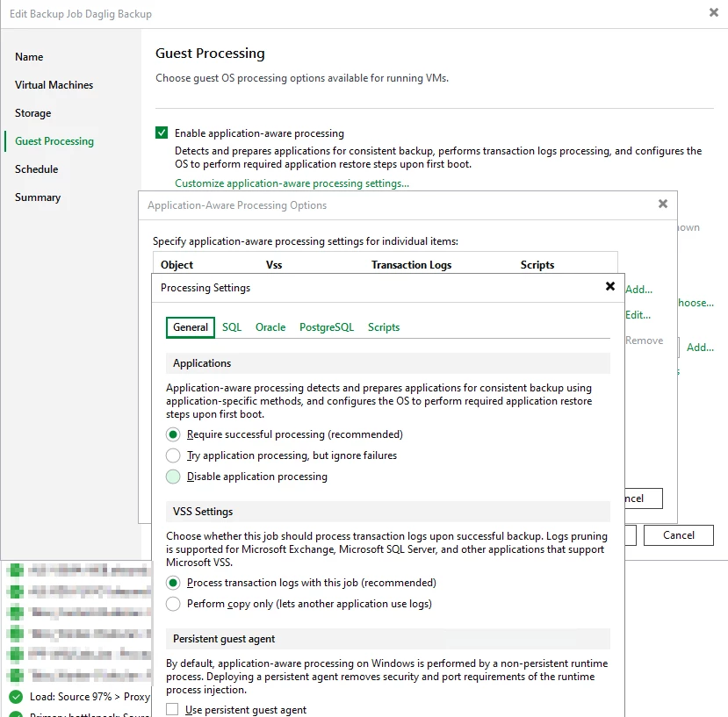Go to the Name wizard step

(29, 57)
